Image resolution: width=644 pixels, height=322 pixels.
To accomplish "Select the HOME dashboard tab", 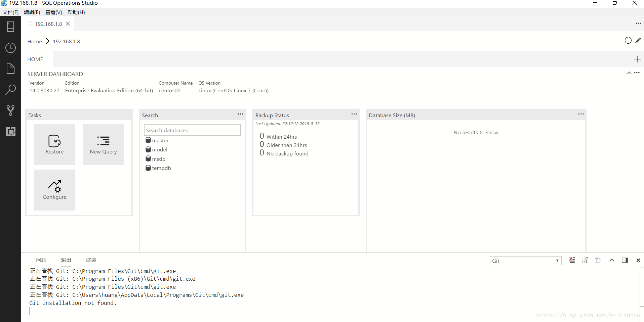I will click(35, 59).
